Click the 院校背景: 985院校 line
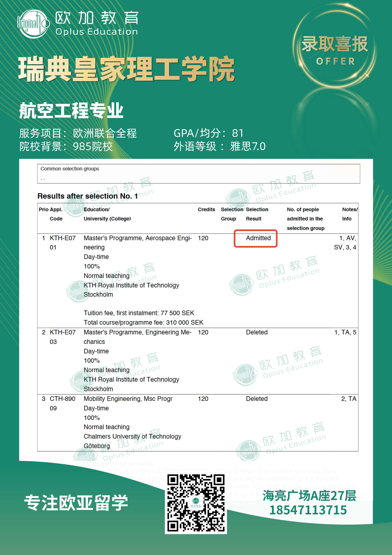The height and width of the screenshot is (555, 392). pos(66,147)
